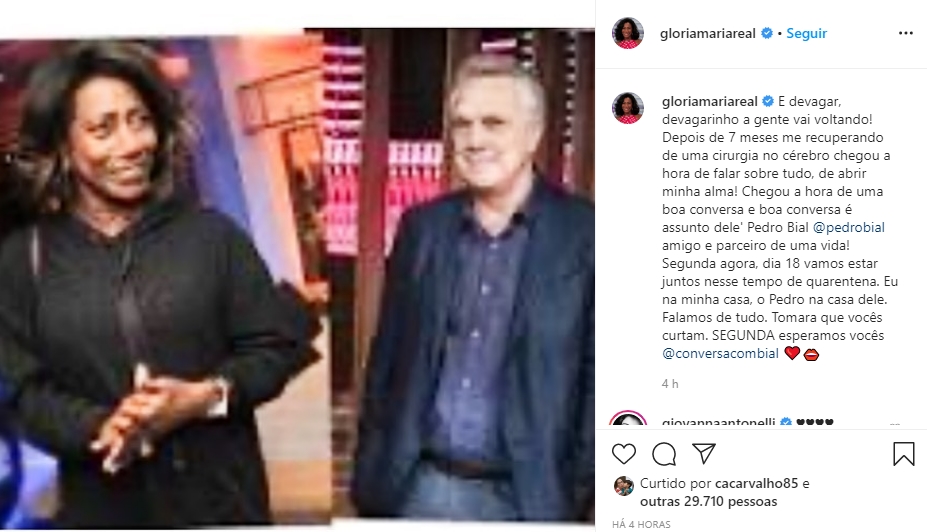Open the three-dot more options menu
Image resolution: width=927 pixels, height=532 pixels.
[x=906, y=33]
